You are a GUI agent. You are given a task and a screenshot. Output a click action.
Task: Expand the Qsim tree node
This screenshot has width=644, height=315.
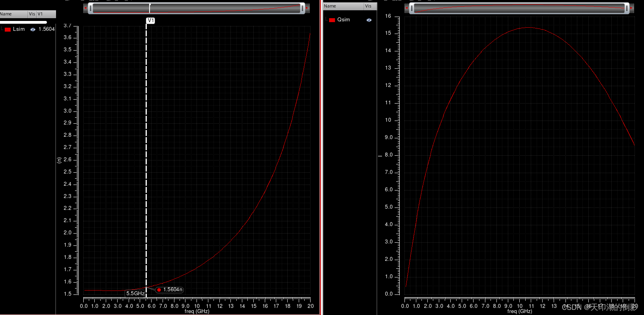[x=326, y=19]
